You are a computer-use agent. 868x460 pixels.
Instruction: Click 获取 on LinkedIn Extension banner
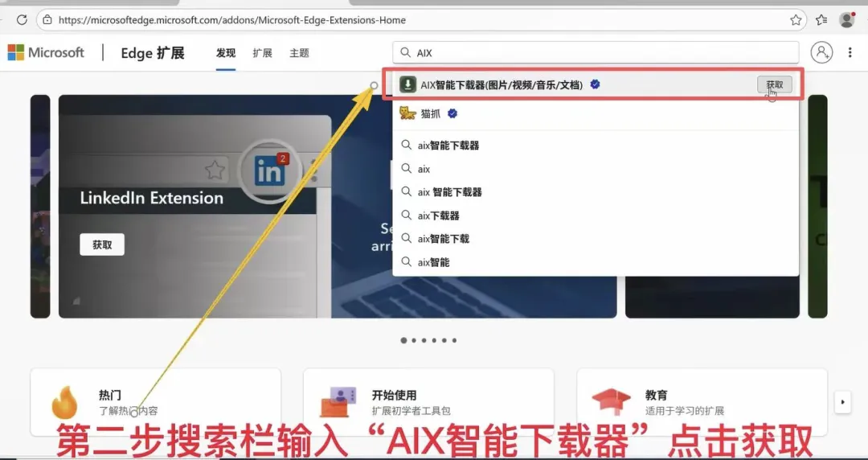[x=102, y=244]
